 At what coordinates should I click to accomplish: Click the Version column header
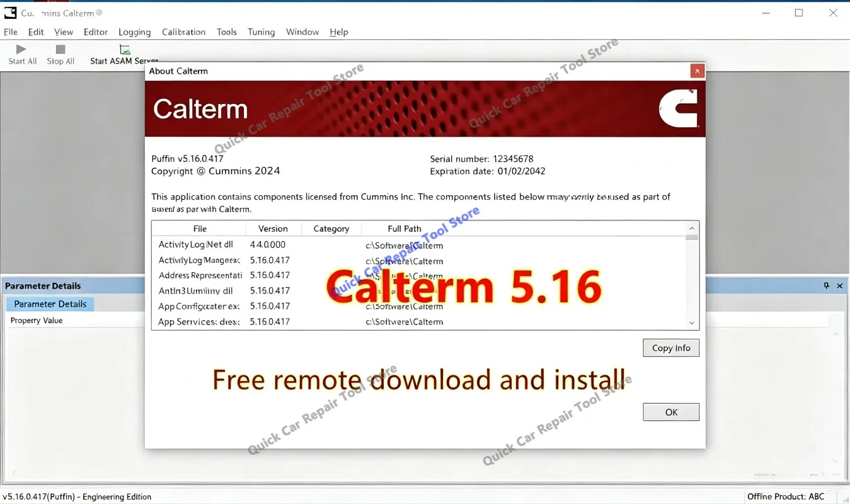(273, 229)
